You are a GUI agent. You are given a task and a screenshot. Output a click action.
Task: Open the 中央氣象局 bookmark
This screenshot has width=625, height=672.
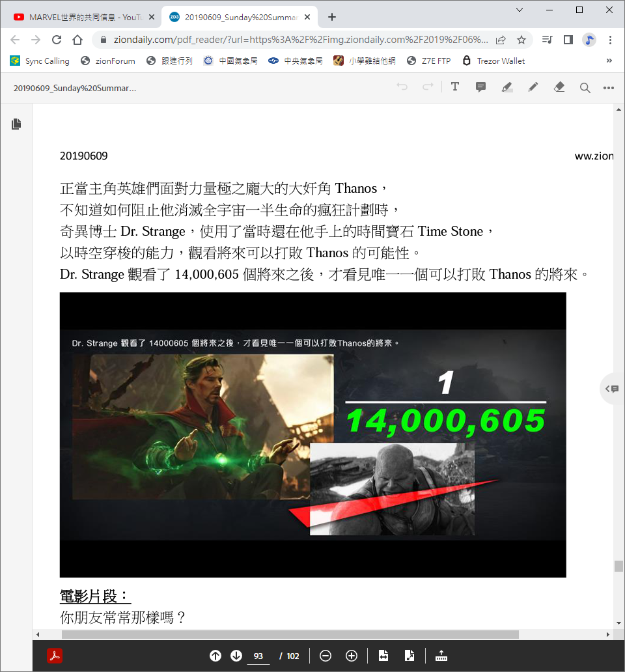(296, 61)
